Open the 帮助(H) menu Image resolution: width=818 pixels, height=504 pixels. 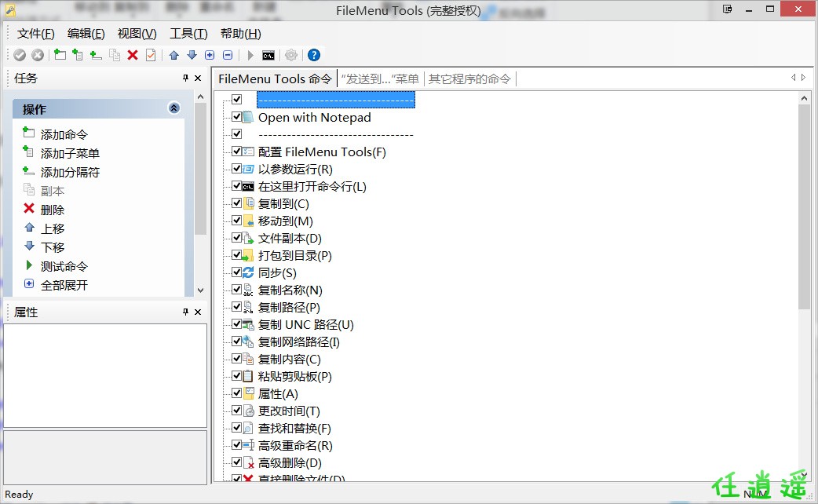tap(240, 34)
